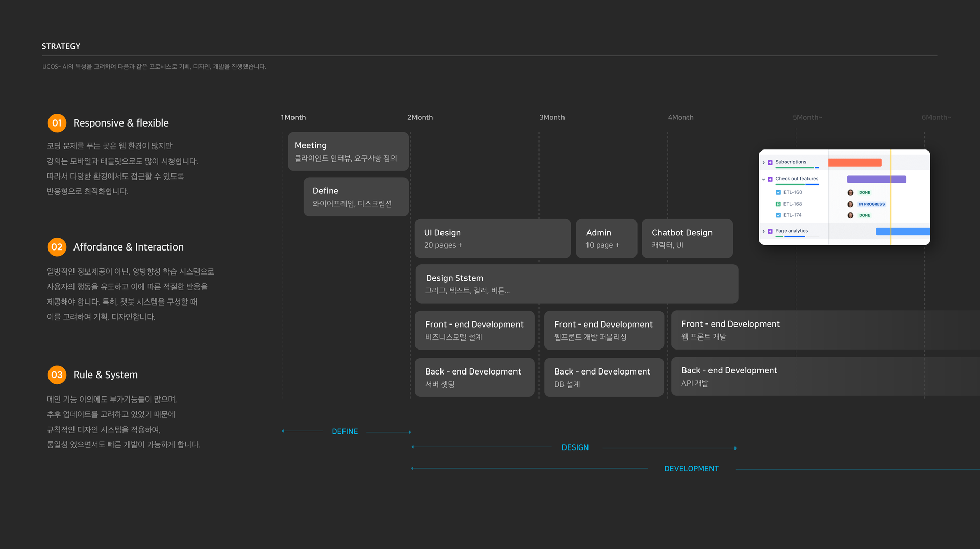
Task: Click the IN PROGRESS status badge for ETL-168
Action: point(871,204)
